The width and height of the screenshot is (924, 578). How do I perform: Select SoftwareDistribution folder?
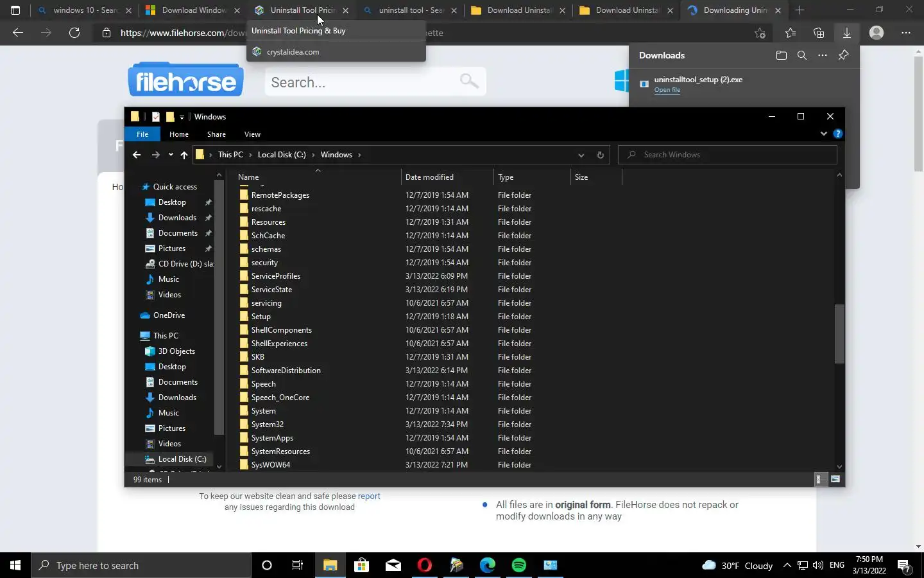286,371
